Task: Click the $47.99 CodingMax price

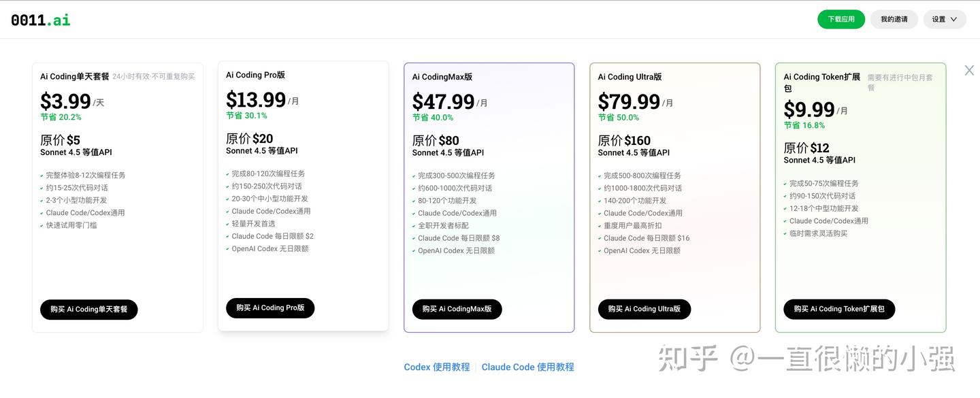Action: [x=443, y=102]
